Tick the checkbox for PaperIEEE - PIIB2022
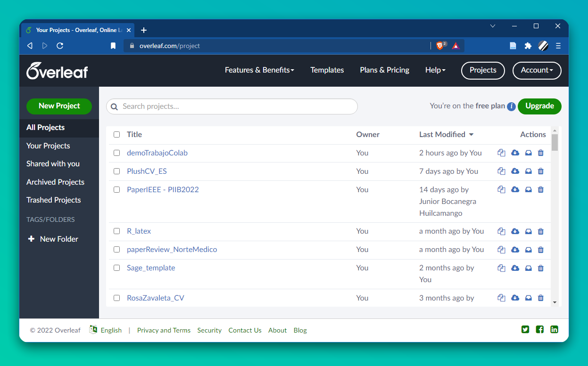This screenshot has width=588, height=366. (x=117, y=189)
